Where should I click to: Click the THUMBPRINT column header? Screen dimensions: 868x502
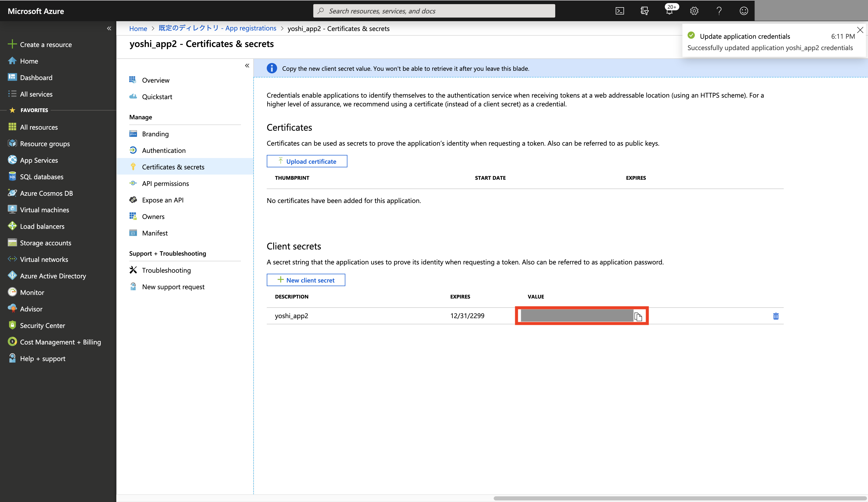coord(292,178)
